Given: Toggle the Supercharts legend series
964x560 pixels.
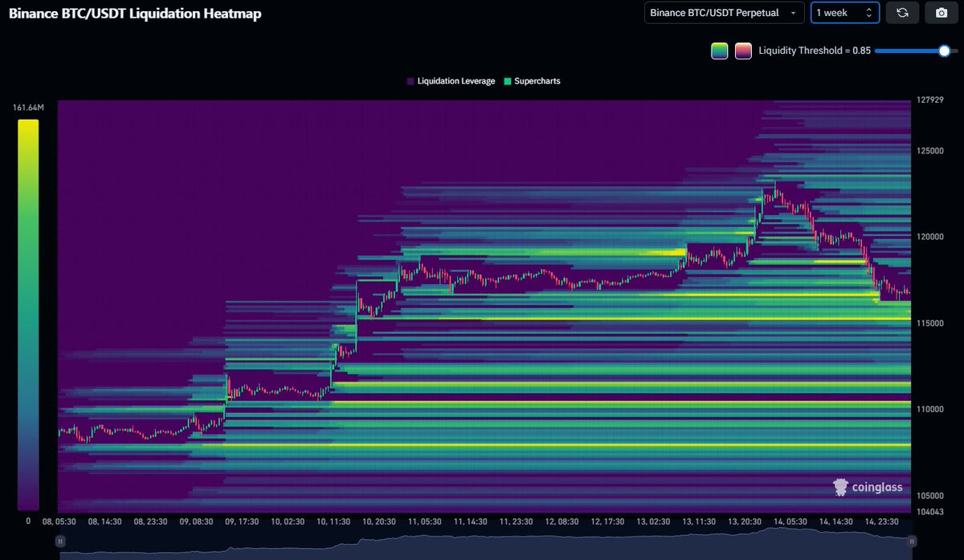Looking at the screenshot, I should (532, 81).
